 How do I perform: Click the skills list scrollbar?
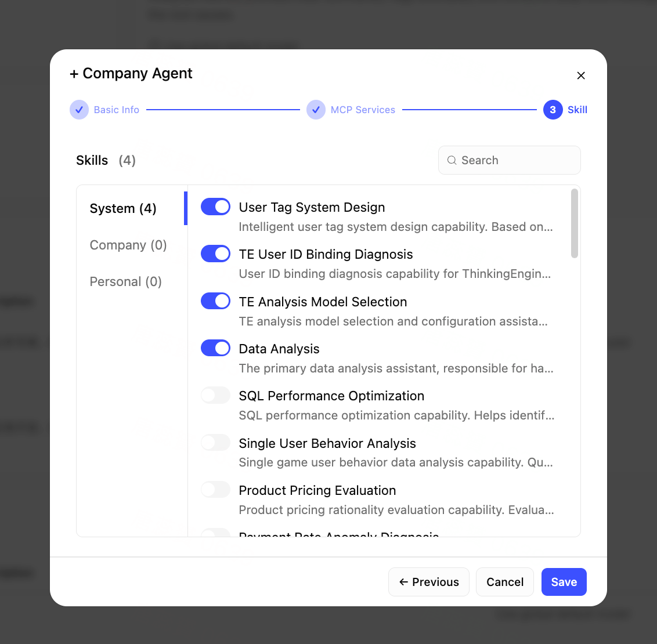(575, 223)
